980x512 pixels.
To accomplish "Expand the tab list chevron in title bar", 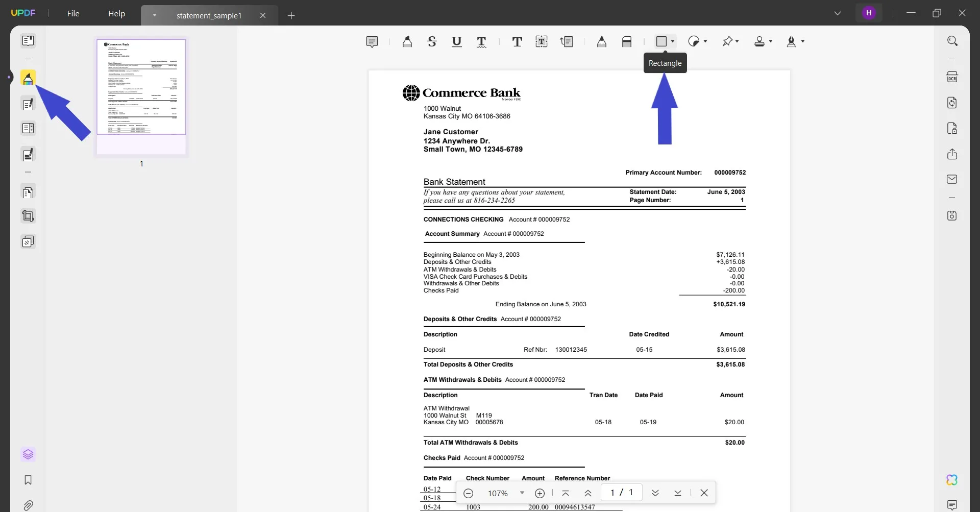I will click(838, 13).
